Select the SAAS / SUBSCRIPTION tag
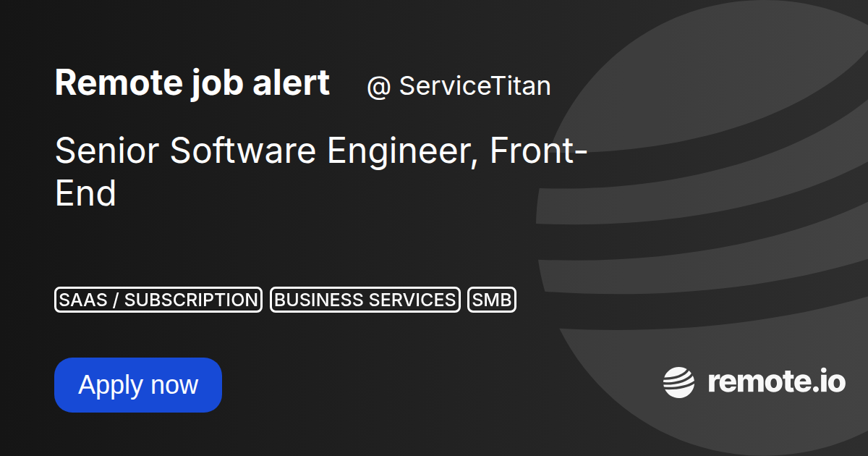Screen dimensions: 868x456 coord(158,300)
